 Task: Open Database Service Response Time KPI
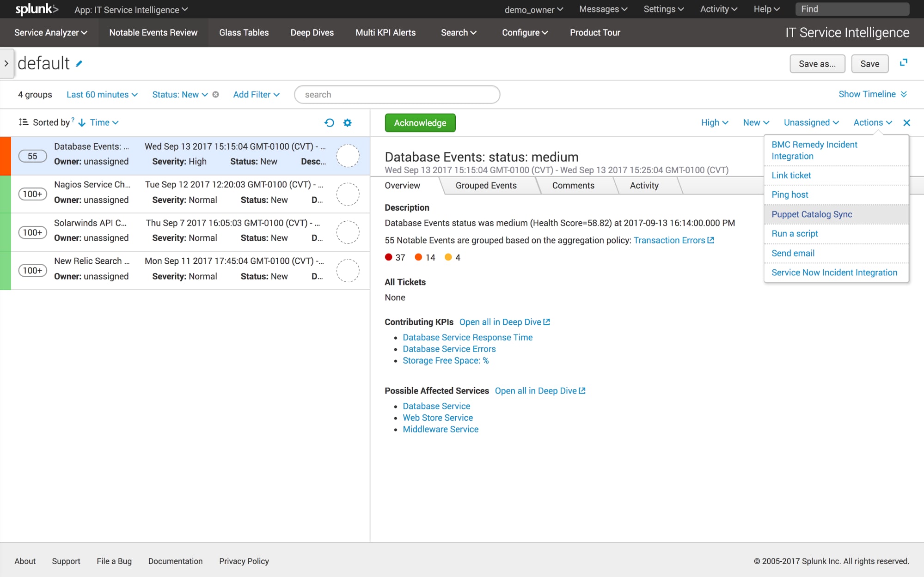point(467,337)
